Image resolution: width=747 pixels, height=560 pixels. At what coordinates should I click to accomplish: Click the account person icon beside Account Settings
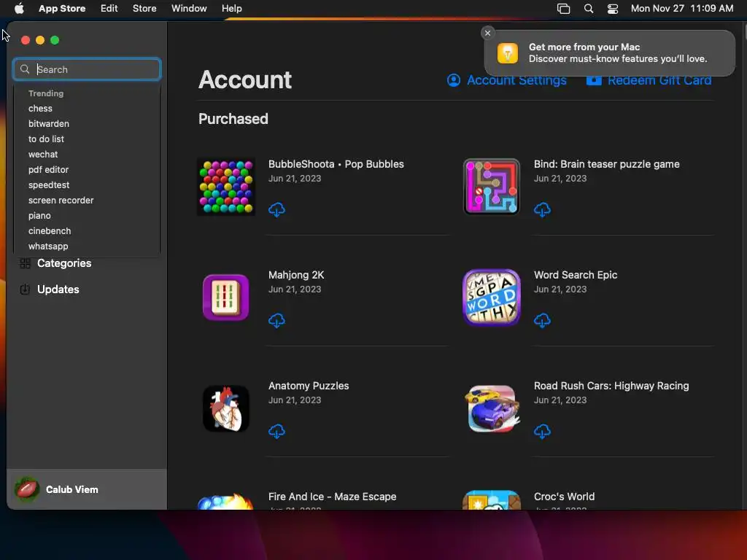click(x=454, y=80)
